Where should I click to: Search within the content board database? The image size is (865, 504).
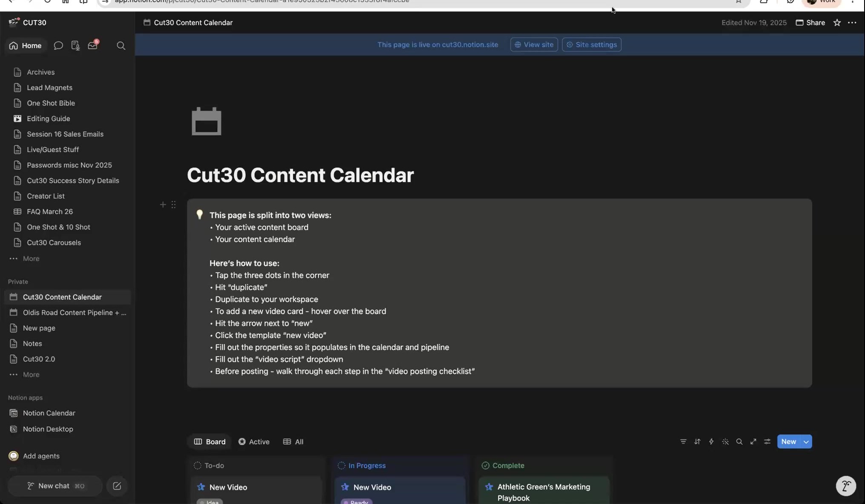[739, 441]
